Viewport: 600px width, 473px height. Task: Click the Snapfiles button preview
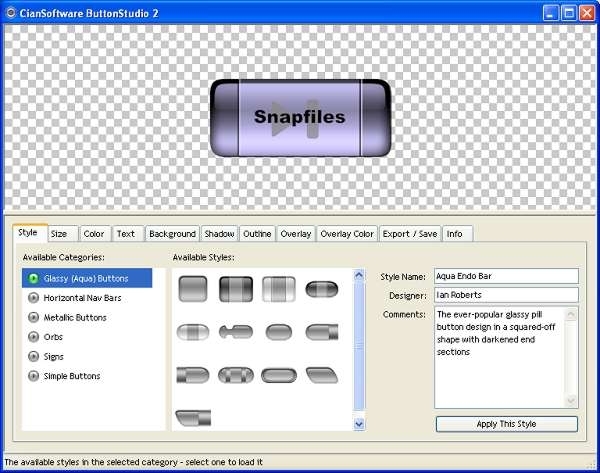point(300,118)
